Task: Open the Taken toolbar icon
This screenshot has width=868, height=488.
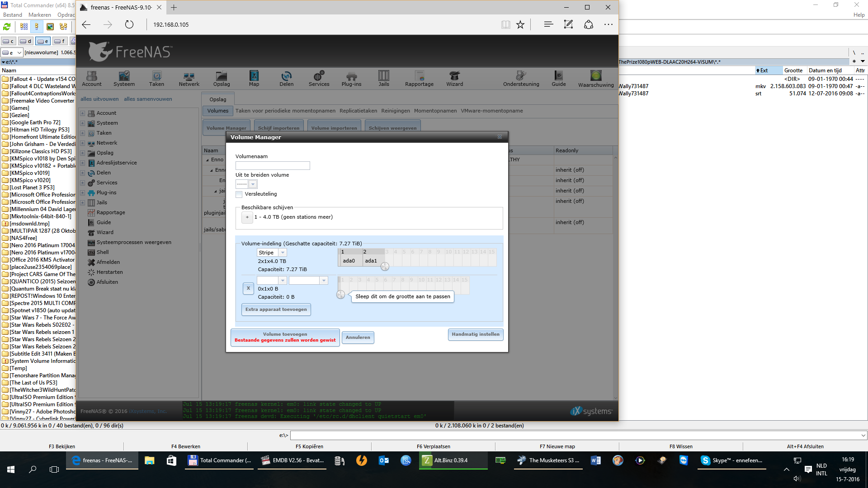Action: 156,78
